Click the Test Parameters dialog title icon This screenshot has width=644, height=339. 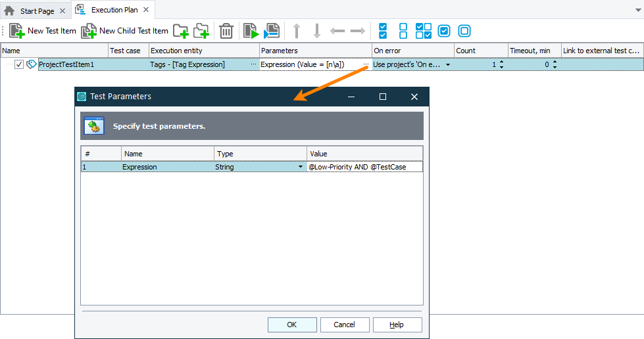click(x=82, y=97)
